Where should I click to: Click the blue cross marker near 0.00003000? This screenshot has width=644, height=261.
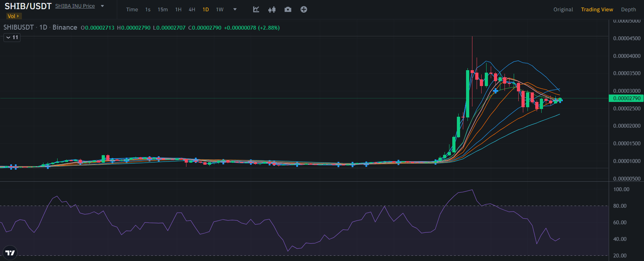click(495, 91)
